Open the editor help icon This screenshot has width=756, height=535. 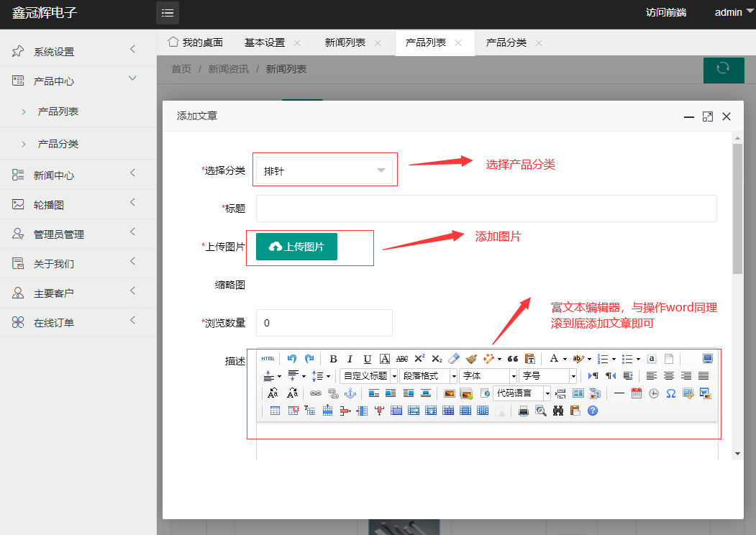point(593,411)
